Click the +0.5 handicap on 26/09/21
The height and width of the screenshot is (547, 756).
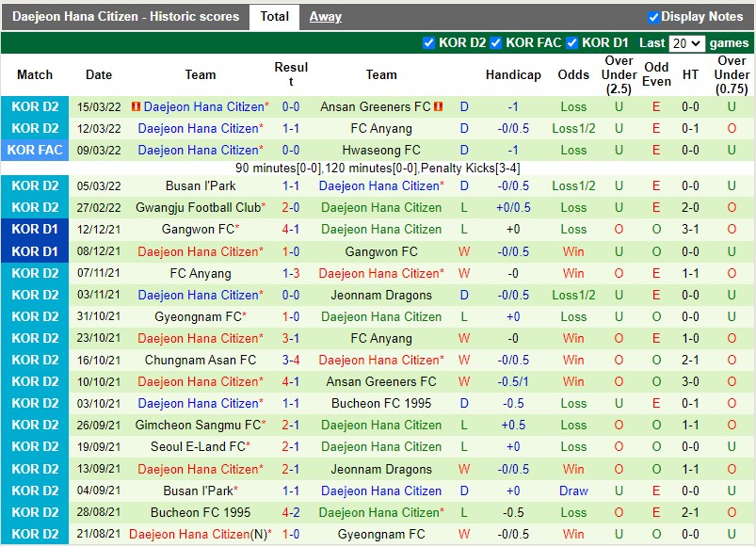(x=513, y=425)
